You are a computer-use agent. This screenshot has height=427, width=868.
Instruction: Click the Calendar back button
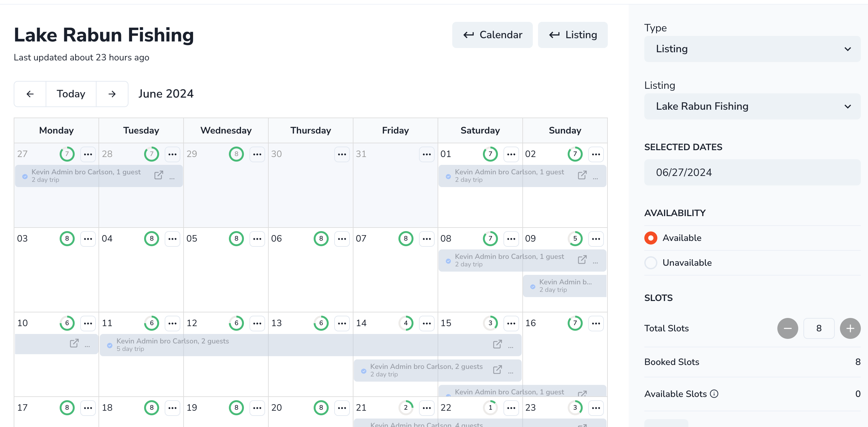pyautogui.click(x=492, y=35)
